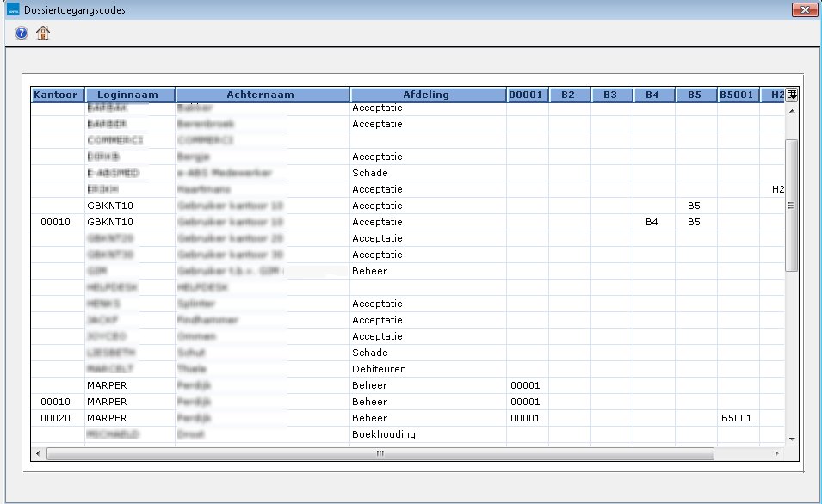Click the vertical scrollbar down arrow
The width and height of the screenshot is (822, 504).
[x=792, y=439]
